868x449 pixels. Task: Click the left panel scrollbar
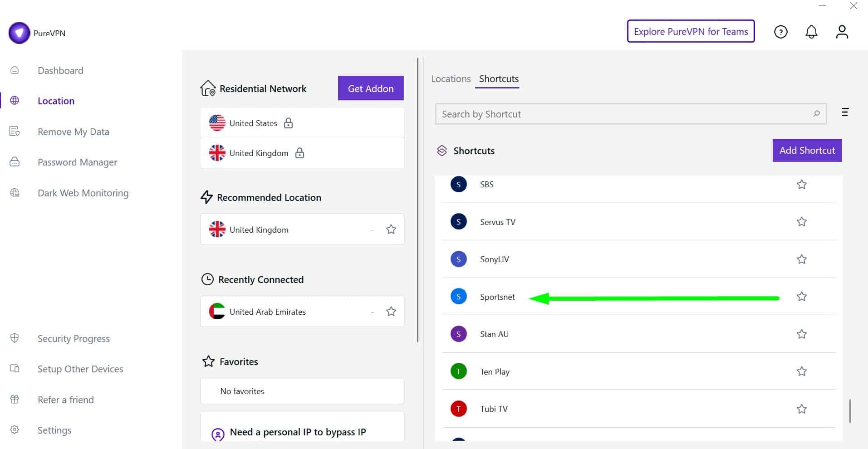(x=418, y=200)
